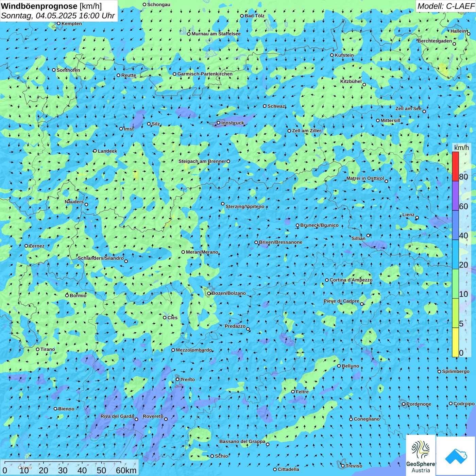Viewport: 476px width, 476px height.
Task: Select the Reutte map label
Action: pos(129,75)
